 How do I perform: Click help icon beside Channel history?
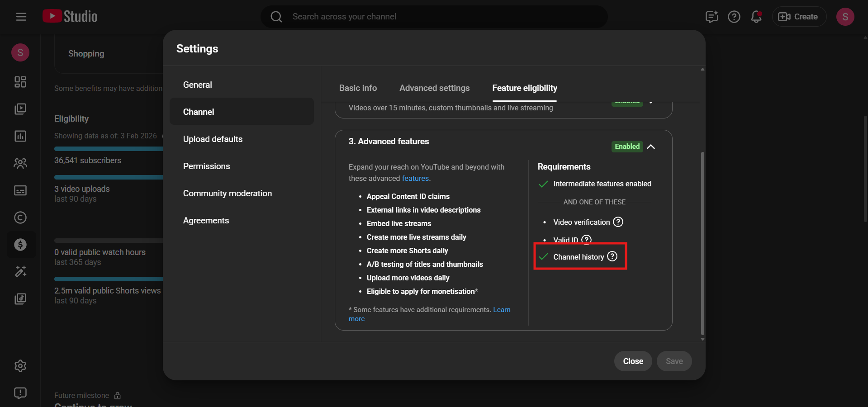click(612, 256)
